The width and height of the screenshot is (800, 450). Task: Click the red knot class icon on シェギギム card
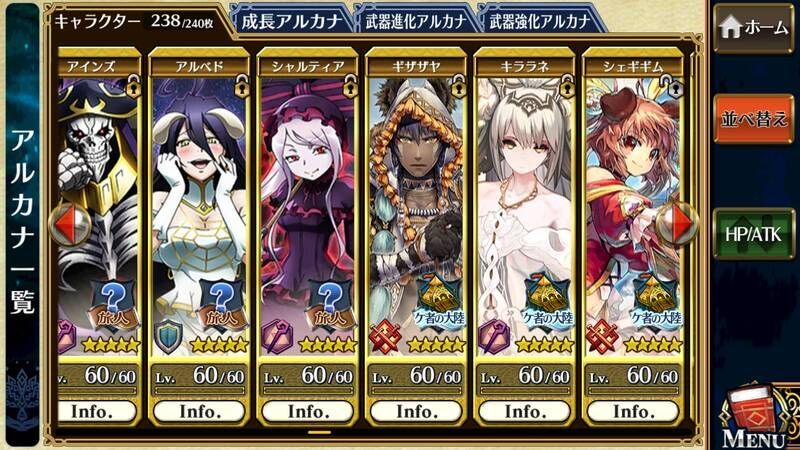pos(602,337)
